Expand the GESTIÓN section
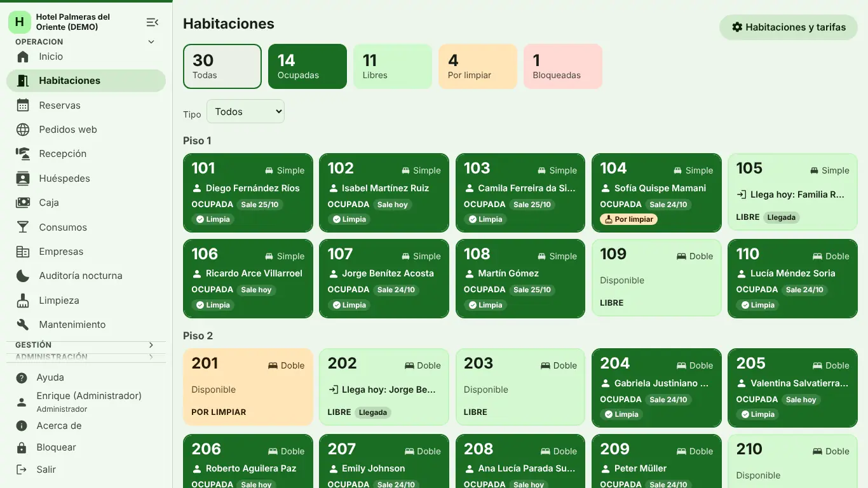The height and width of the screenshot is (488, 868). (86, 345)
